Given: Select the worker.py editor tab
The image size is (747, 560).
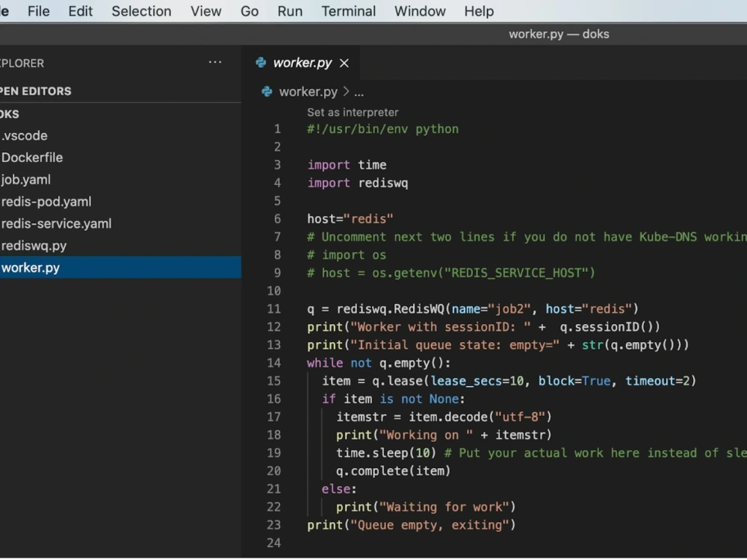Looking at the screenshot, I should (303, 63).
